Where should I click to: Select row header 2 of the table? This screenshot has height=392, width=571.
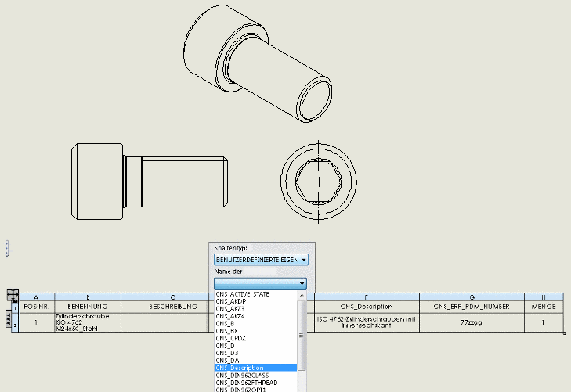pyautogui.click(x=15, y=323)
